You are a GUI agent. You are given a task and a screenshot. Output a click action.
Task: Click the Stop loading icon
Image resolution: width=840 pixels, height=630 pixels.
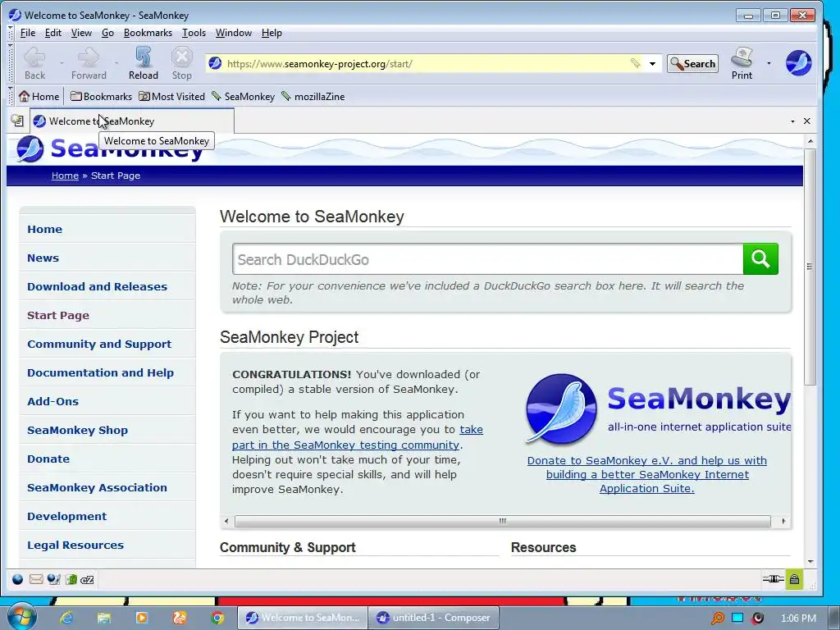pos(181,58)
